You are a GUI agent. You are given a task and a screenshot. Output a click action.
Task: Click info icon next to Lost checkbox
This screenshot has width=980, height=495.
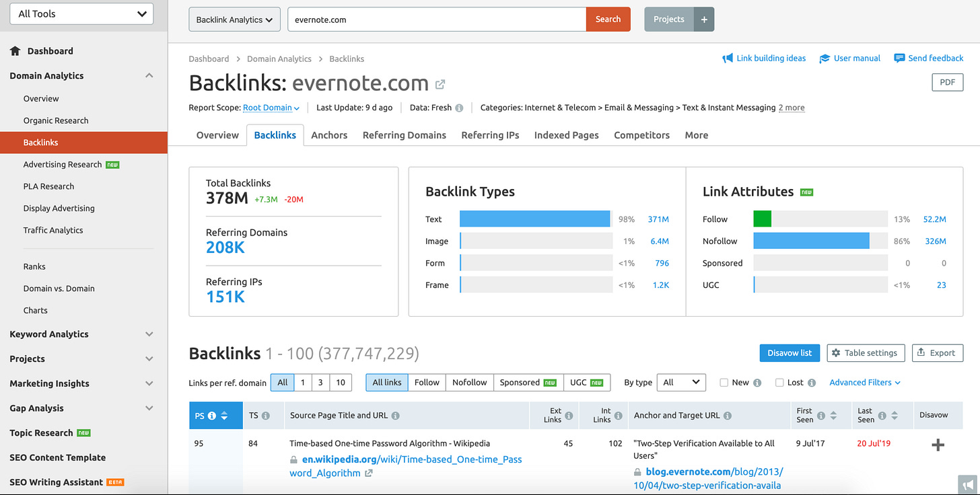click(812, 383)
